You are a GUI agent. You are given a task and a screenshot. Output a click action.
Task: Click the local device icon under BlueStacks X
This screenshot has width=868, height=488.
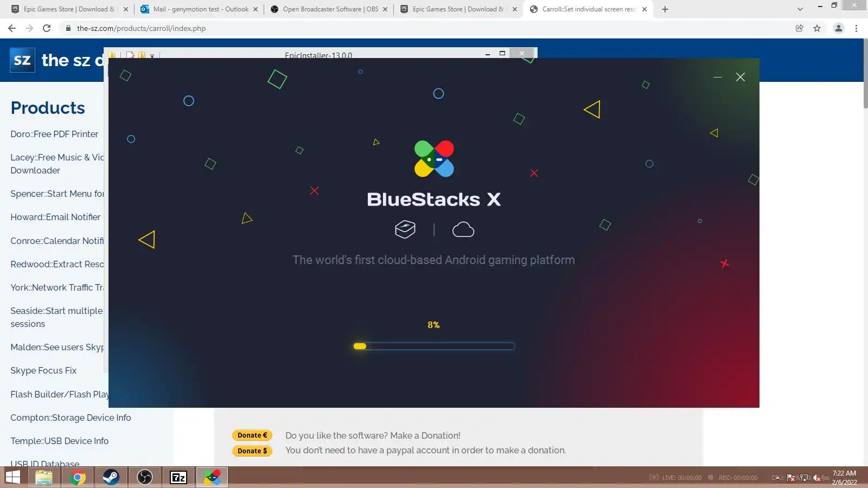point(405,229)
